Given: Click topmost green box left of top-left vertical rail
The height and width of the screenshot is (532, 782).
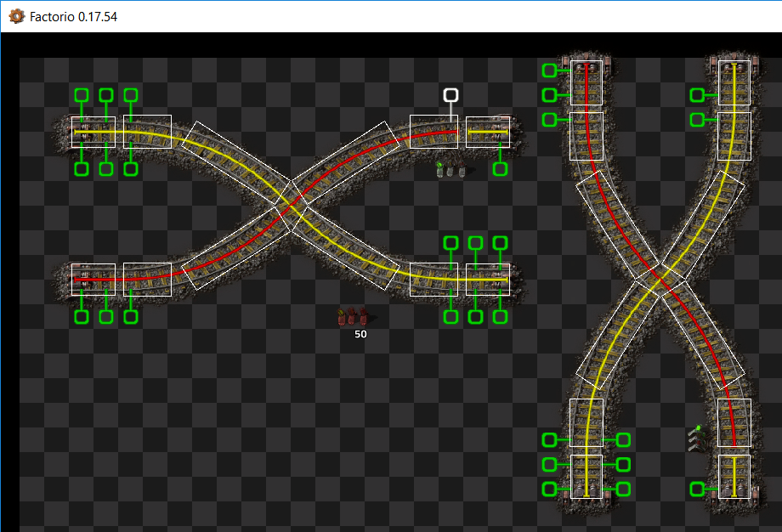Looking at the screenshot, I should (549, 71).
